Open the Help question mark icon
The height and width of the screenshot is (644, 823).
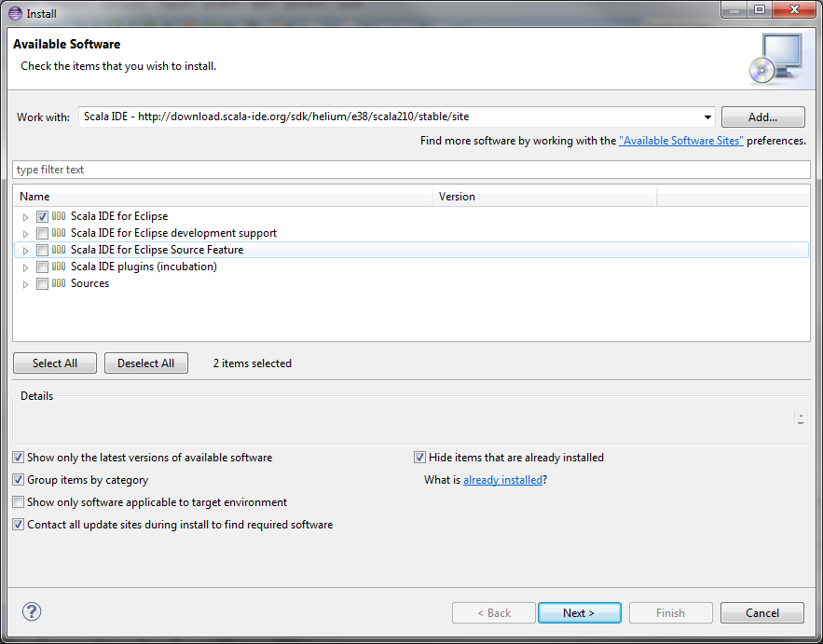(32, 611)
